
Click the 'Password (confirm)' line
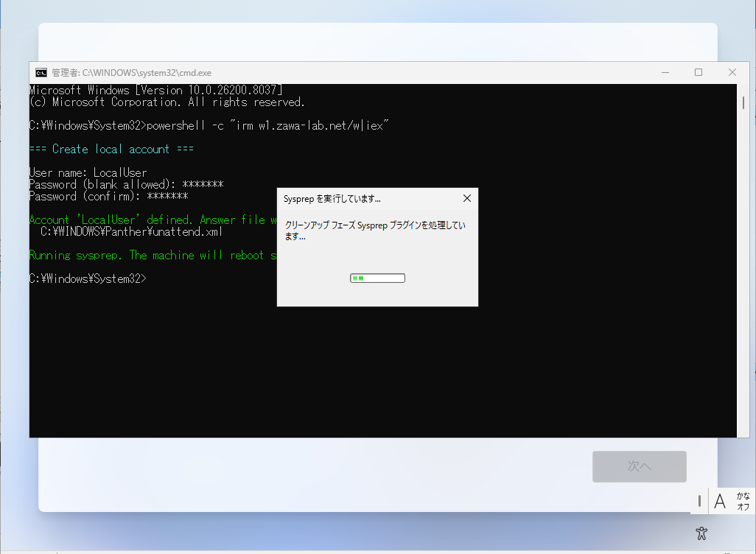pos(108,196)
